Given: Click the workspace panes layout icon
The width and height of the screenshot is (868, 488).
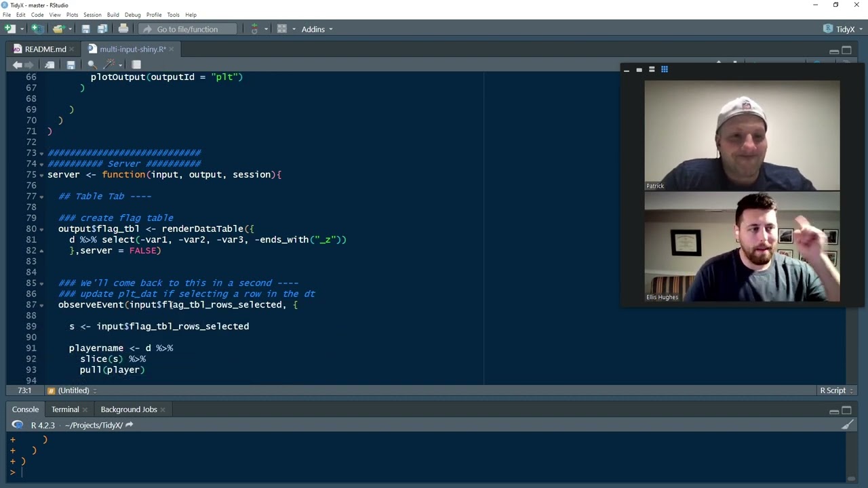Looking at the screenshot, I should (282, 29).
